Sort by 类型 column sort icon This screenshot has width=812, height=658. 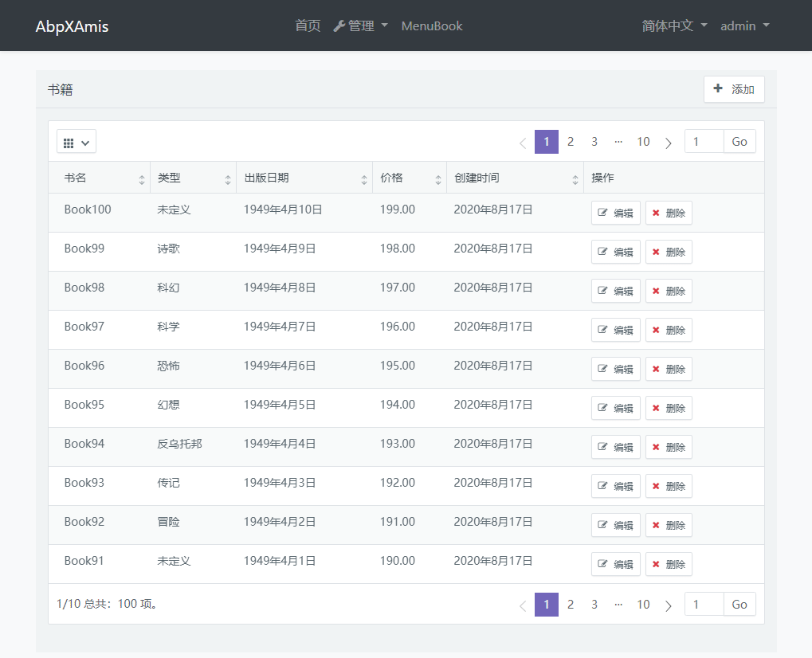228,180
